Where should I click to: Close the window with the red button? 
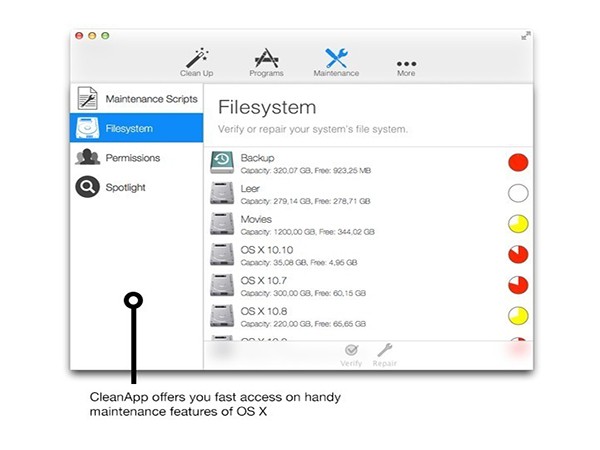click(79, 36)
